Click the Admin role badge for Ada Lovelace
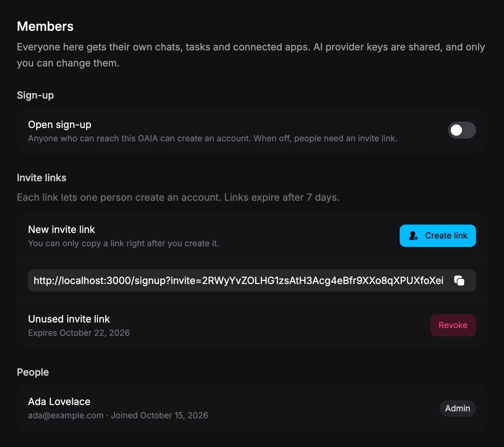 [457, 409]
